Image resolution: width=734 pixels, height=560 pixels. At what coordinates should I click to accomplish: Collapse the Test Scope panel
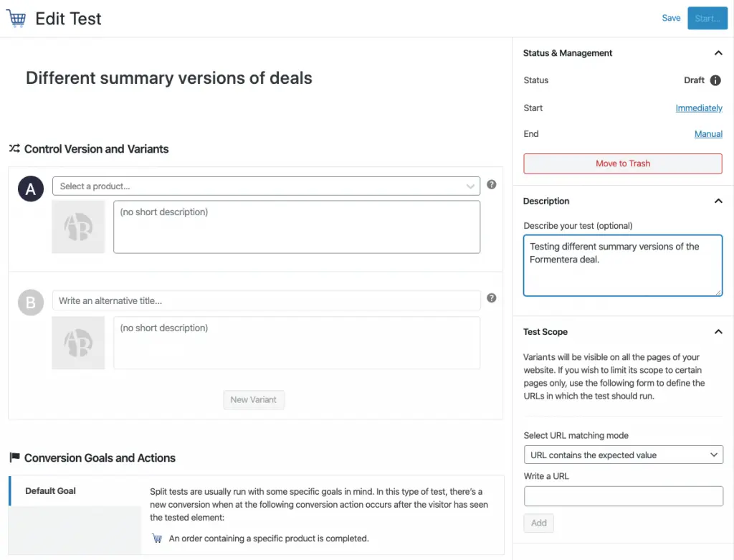click(718, 331)
